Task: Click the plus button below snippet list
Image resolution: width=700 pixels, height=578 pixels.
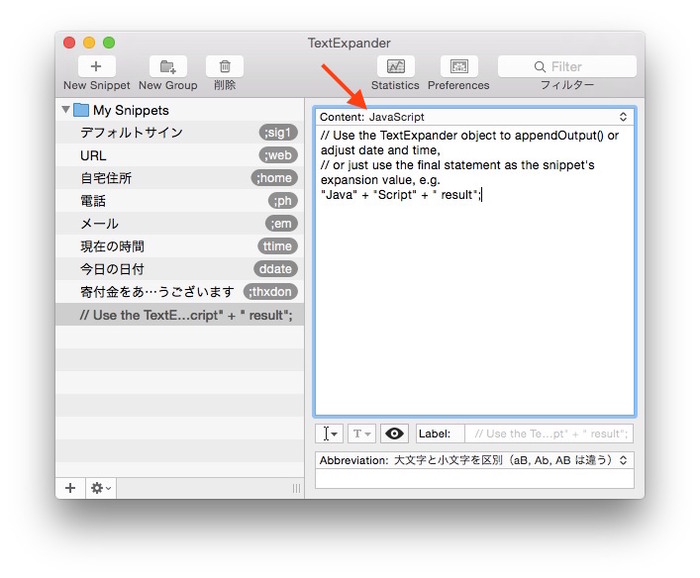Action: click(70, 488)
